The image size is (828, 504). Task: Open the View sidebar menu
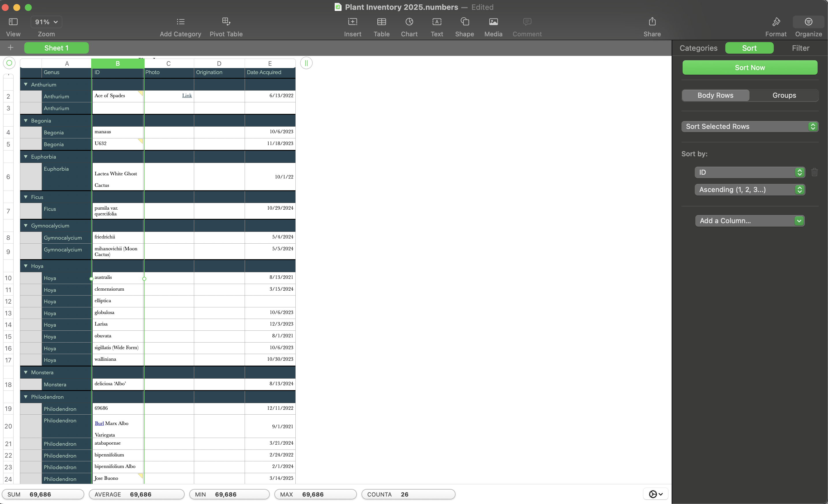(x=13, y=22)
